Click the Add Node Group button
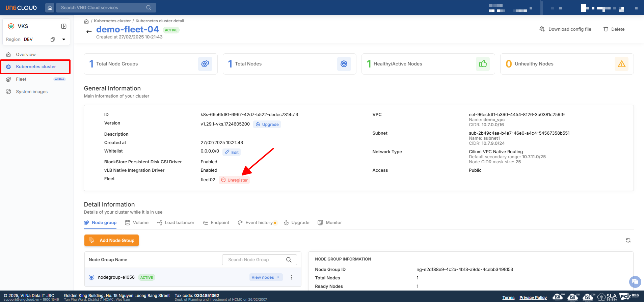 pos(111,241)
